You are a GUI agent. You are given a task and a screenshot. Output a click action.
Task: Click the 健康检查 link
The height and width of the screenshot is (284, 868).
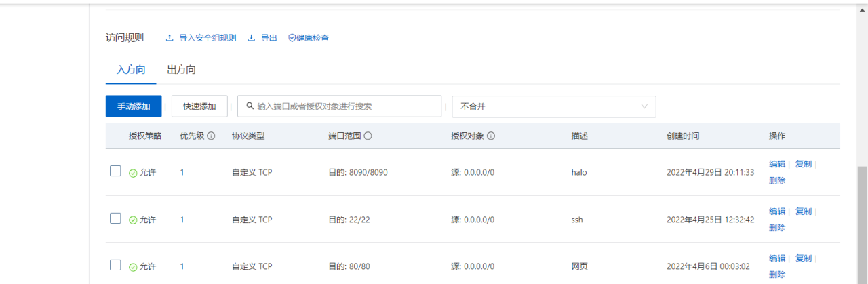pyautogui.click(x=313, y=38)
